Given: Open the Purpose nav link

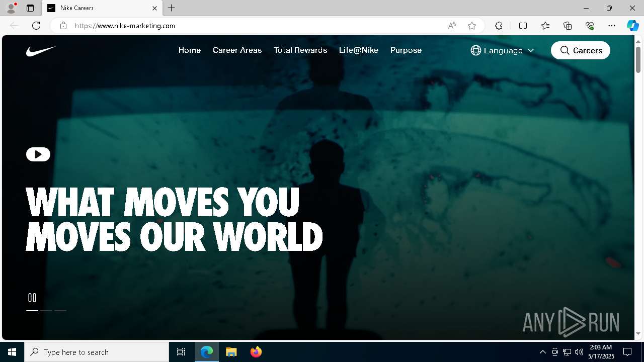Looking at the screenshot, I should pos(406,50).
